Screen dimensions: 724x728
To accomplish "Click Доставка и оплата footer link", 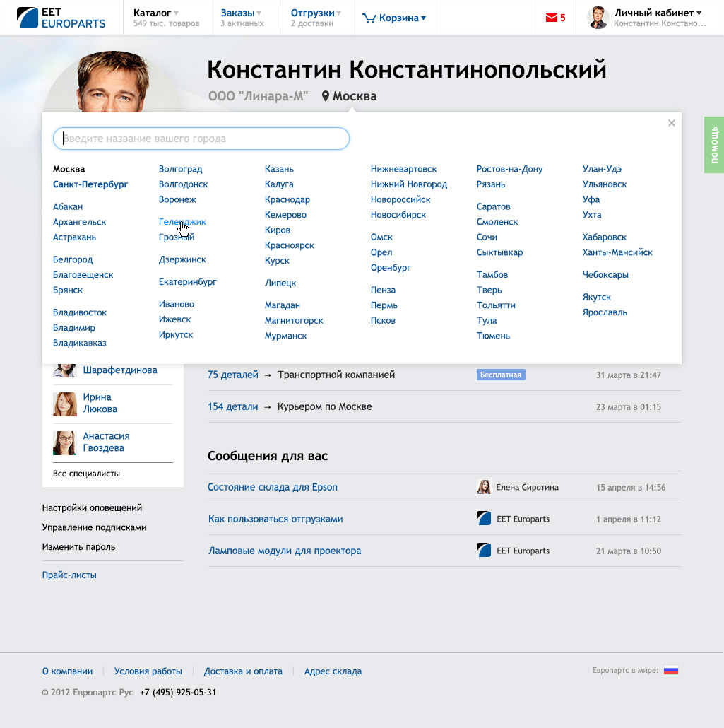I will point(243,671).
